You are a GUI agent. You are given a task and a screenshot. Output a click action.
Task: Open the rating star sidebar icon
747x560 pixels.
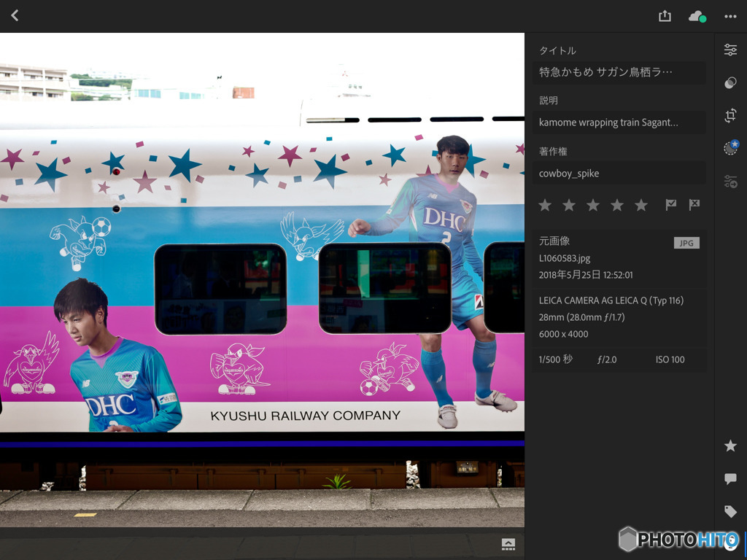730,446
